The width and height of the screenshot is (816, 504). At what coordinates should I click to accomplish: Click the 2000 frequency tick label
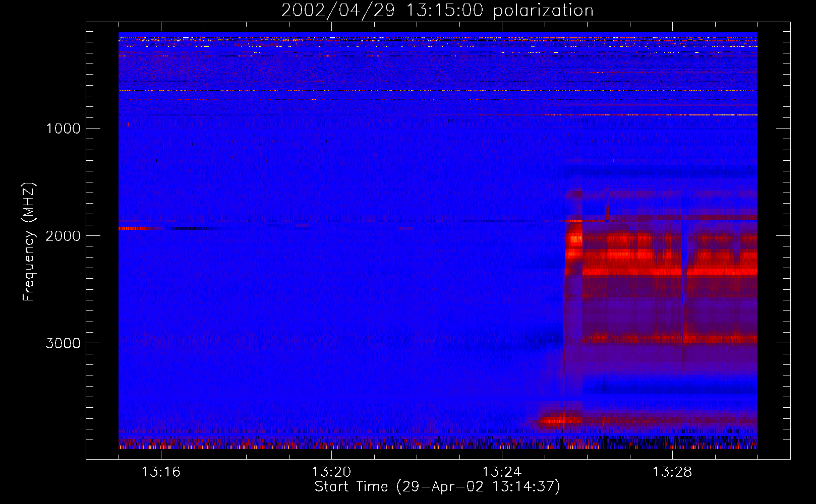point(64,236)
